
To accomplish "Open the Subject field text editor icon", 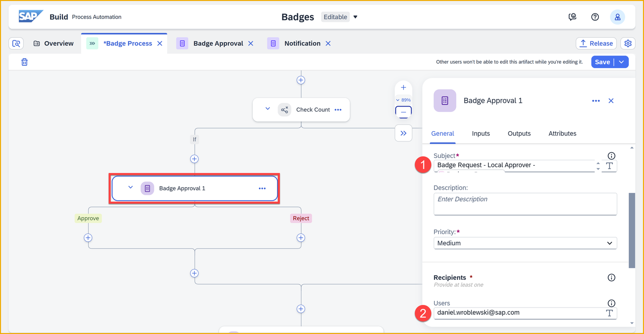I will tap(609, 166).
